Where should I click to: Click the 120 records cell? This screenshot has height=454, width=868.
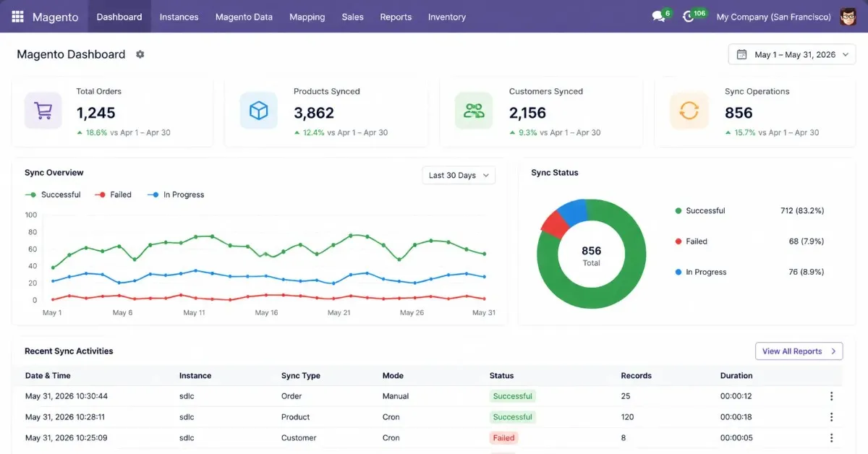[628, 417]
